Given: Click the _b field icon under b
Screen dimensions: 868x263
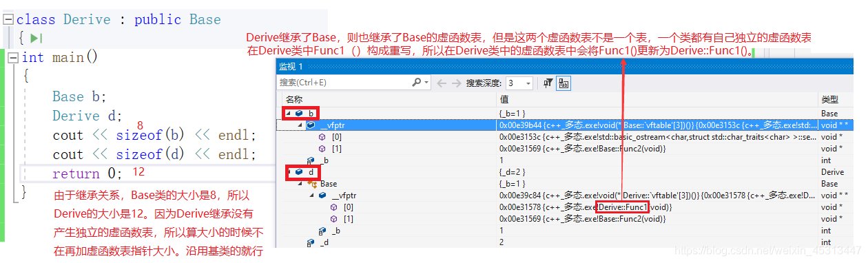Looking at the screenshot, I should [311, 160].
